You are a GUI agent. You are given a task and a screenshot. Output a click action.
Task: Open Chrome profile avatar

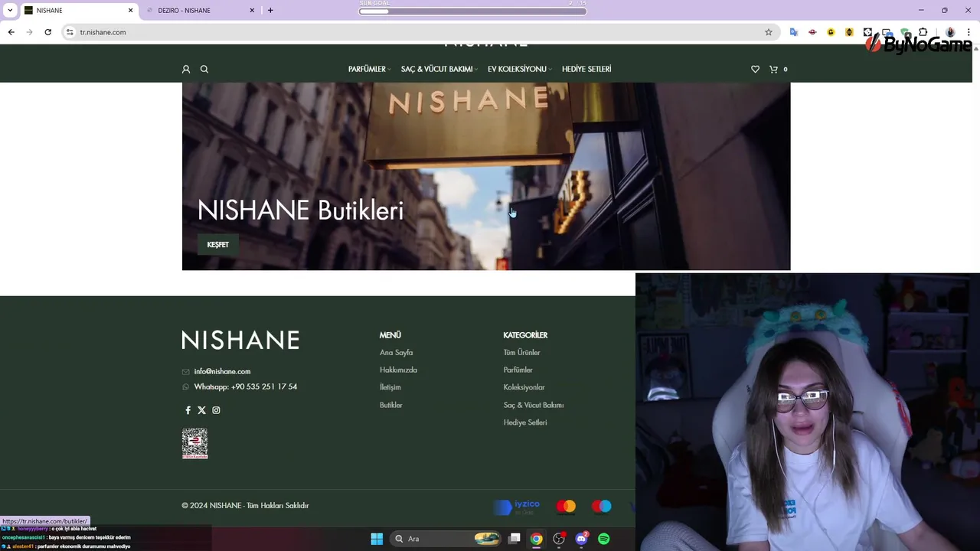coord(950,32)
